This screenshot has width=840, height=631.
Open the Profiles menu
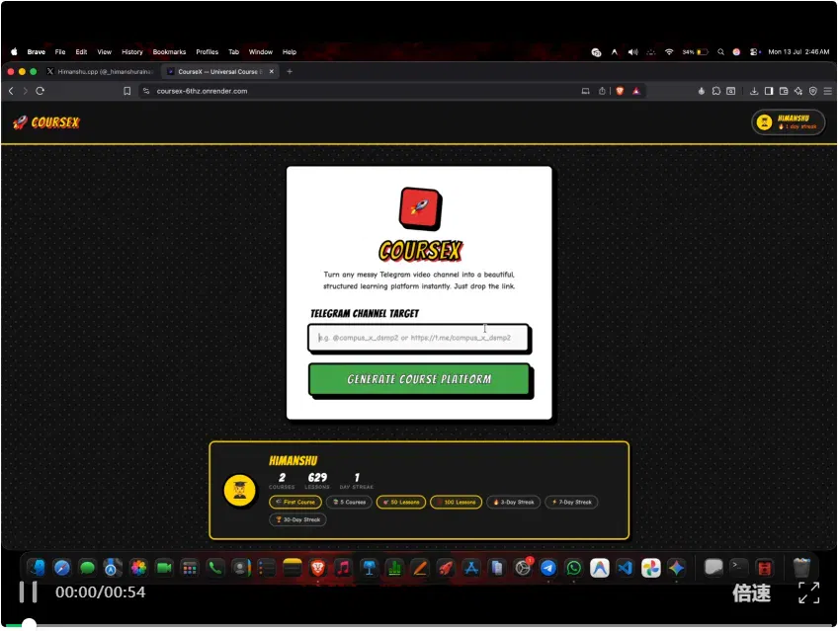(207, 52)
